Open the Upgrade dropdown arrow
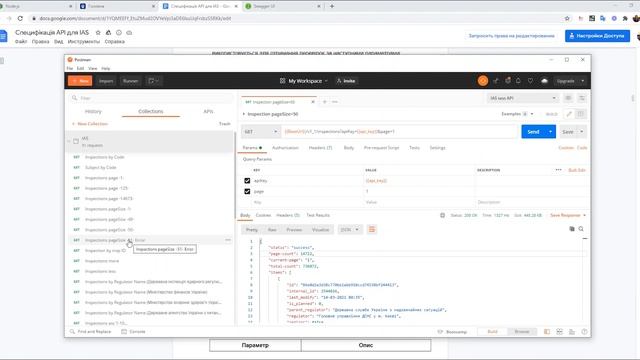The image size is (640, 360). pos(583,81)
